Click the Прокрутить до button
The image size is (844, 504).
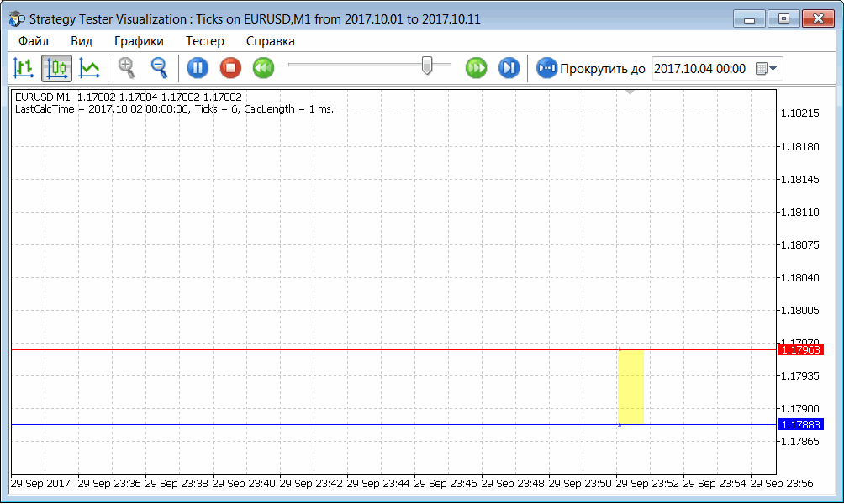pyautogui.click(x=588, y=68)
